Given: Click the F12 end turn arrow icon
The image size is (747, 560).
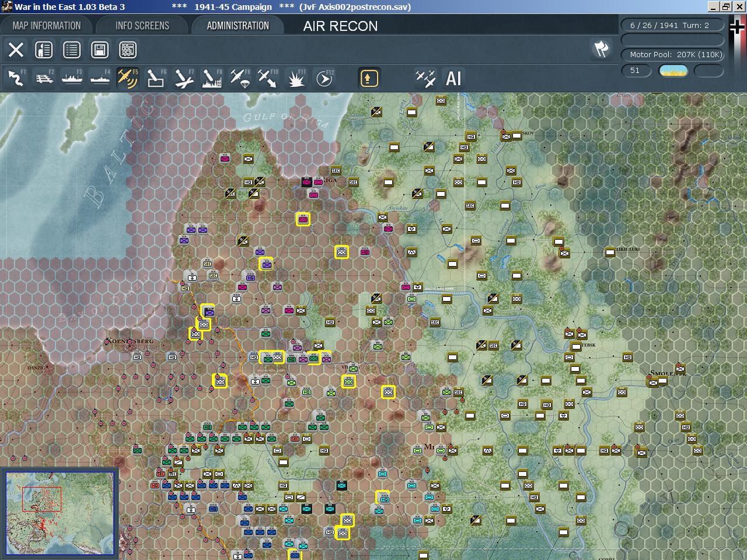Looking at the screenshot, I should pyautogui.click(x=324, y=78).
